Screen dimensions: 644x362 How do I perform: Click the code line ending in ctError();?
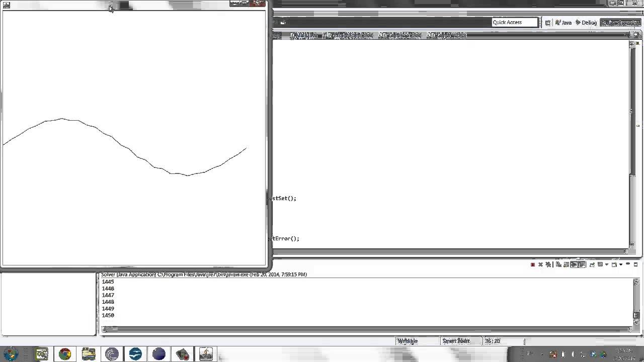[284, 238]
